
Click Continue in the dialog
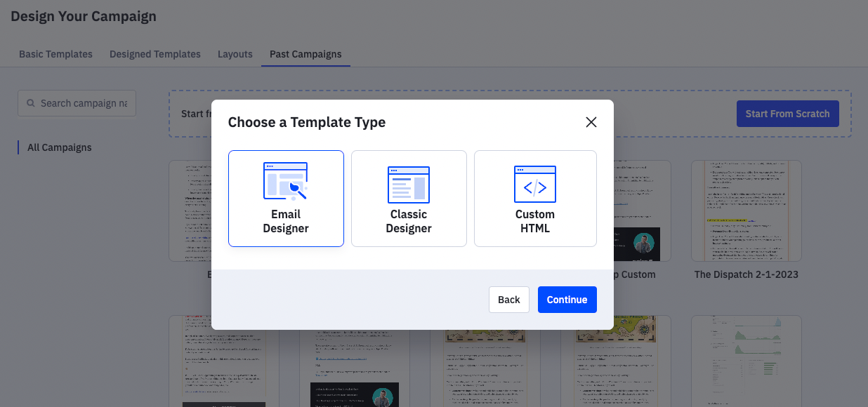(567, 300)
